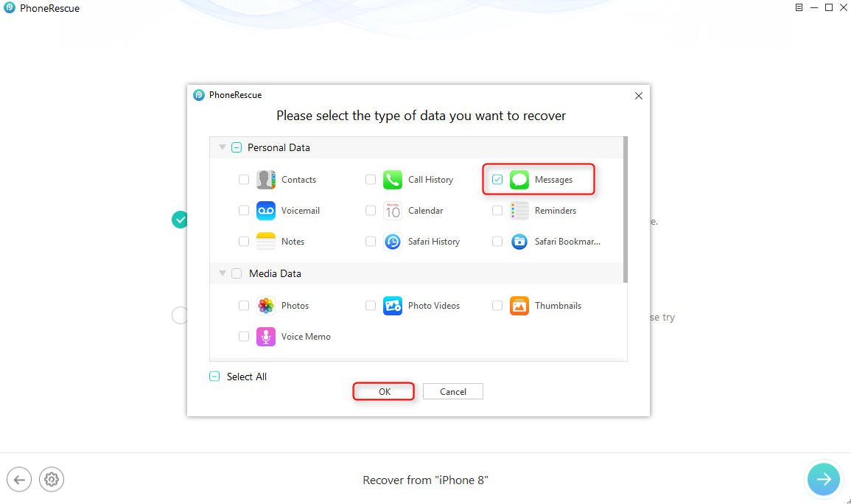Tick the Photo Videos checkbox
851x504 pixels.
(370, 306)
